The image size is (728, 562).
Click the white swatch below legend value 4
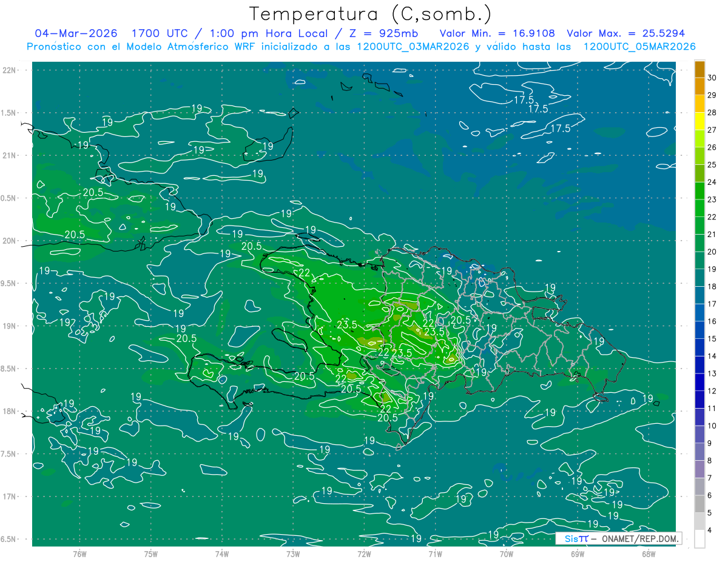pos(700,538)
